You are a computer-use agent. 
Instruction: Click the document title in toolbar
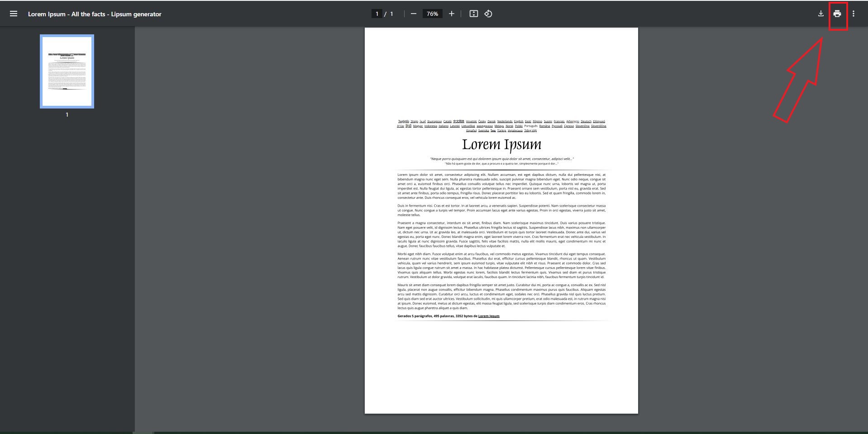coord(95,14)
